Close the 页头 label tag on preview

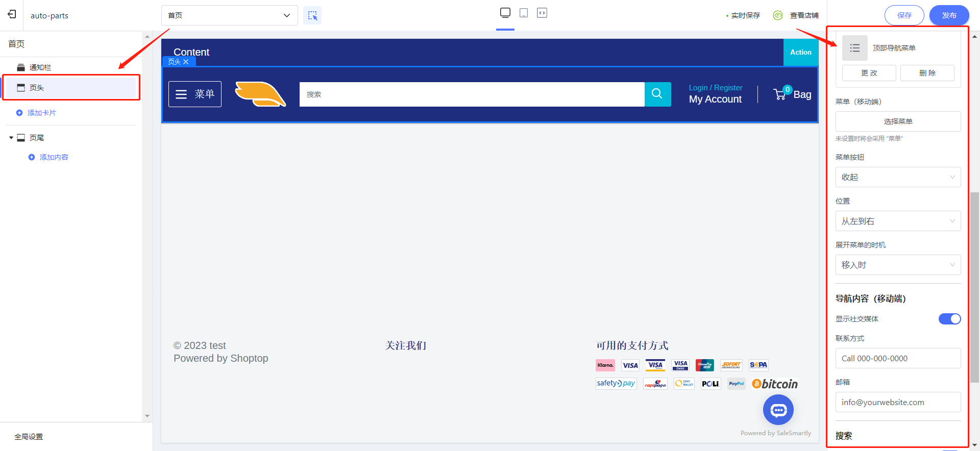[186, 62]
